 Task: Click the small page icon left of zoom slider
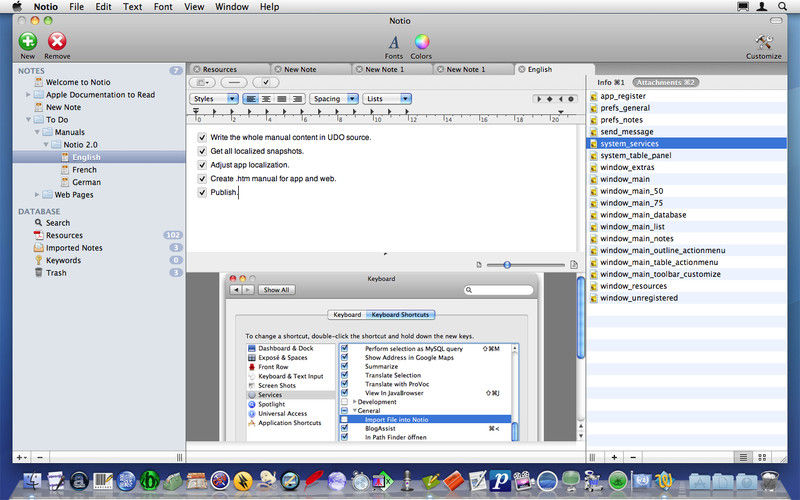pos(479,265)
